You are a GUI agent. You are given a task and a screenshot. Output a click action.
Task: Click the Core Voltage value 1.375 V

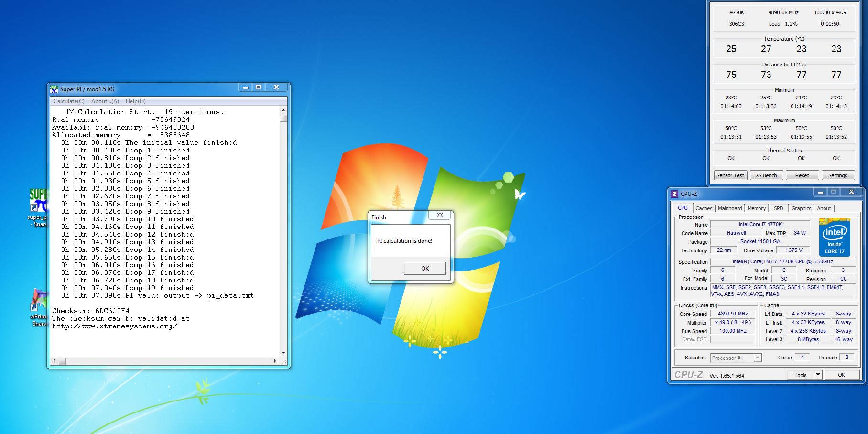coord(793,250)
